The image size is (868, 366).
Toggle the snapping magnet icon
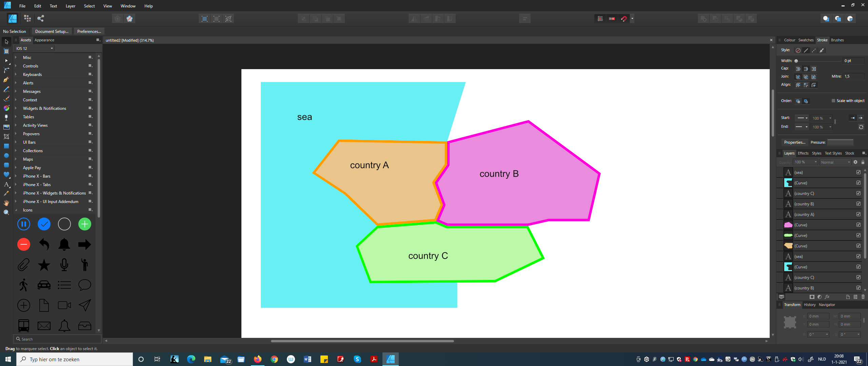pyautogui.click(x=624, y=19)
